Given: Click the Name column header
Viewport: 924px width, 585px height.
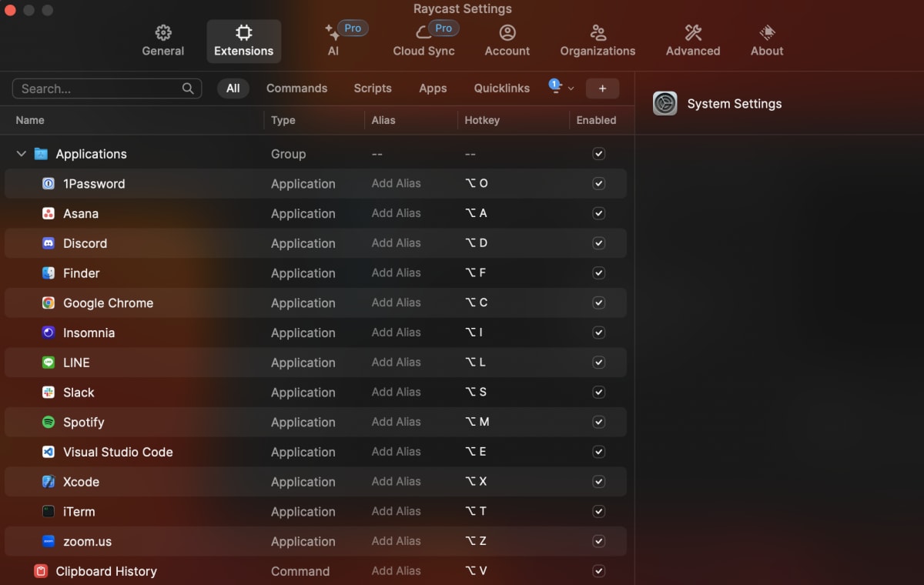Looking at the screenshot, I should 30,120.
